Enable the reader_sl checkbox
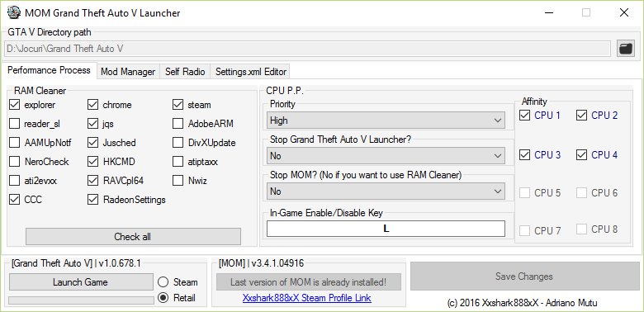Viewport: 644px width, 312px height. point(14,124)
